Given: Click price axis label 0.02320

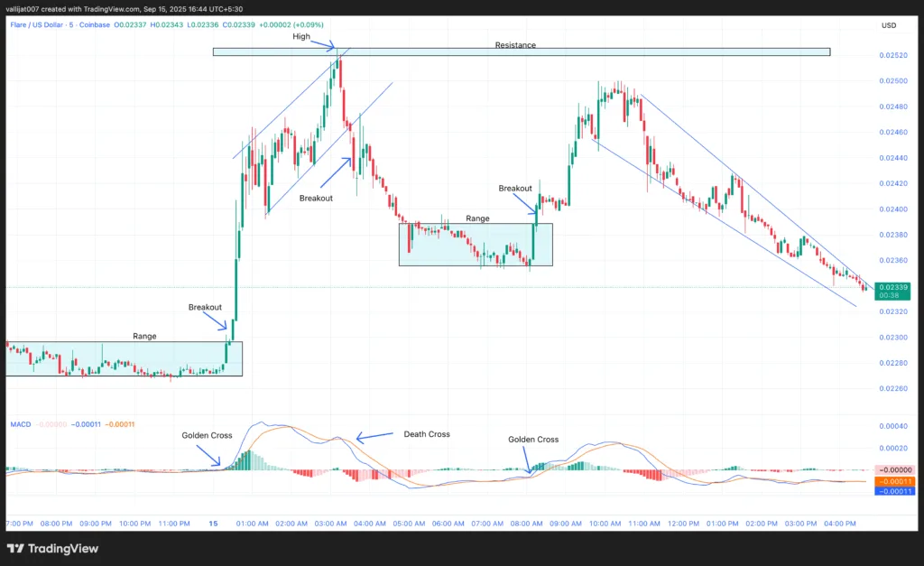Looking at the screenshot, I should click(893, 311).
